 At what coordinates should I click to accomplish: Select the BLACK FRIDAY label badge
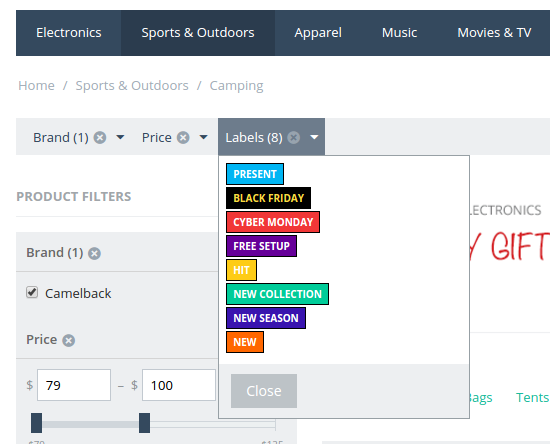(269, 198)
